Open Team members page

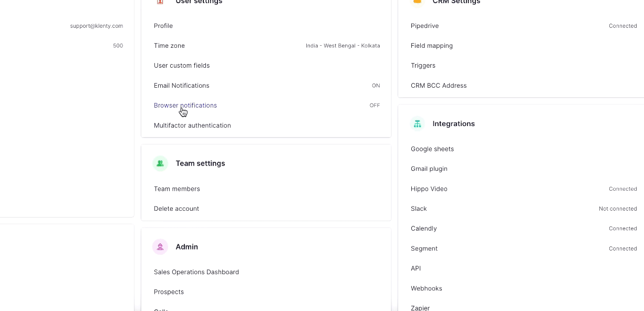(177, 189)
